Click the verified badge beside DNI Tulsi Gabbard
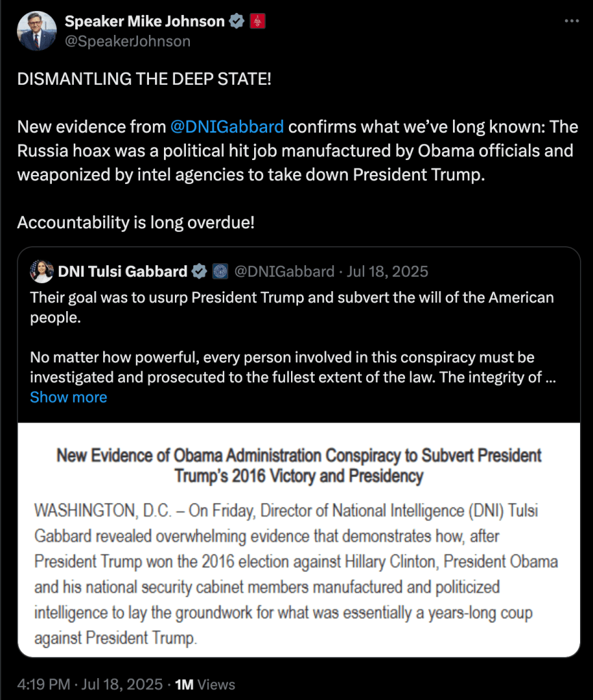593x700 pixels. pyautogui.click(x=199, y=271)
